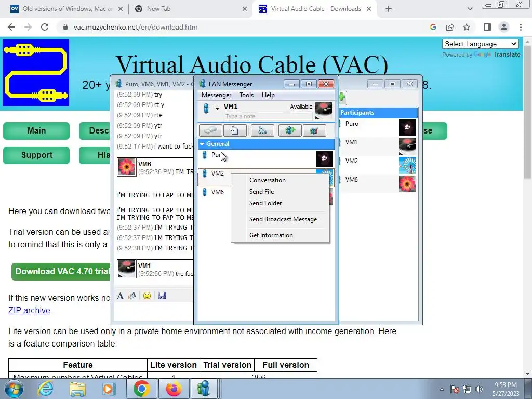Viewport: 532px width, 399px height.
Task: Start a conversation via the chat bubble toolbar button
Action: (x=210, y=130)
